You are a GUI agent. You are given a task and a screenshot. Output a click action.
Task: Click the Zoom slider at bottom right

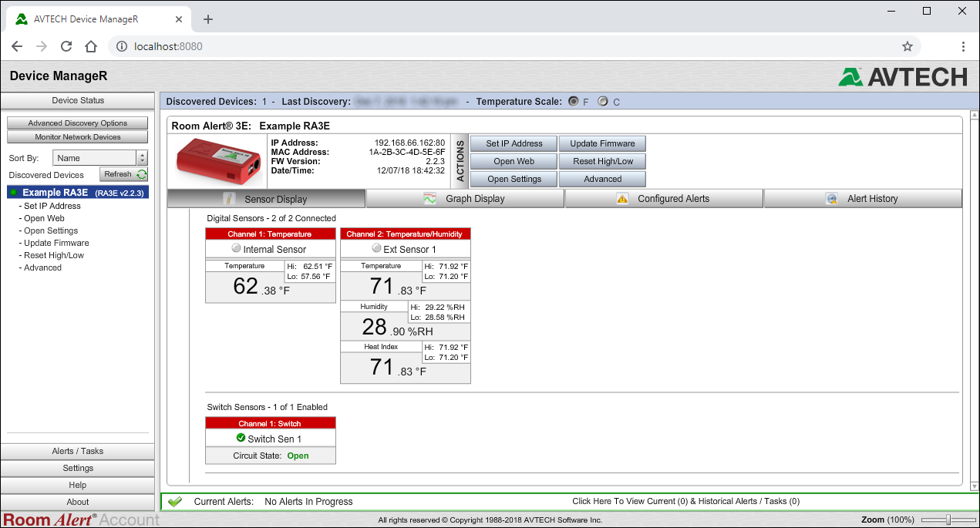(x=948, y=520)
